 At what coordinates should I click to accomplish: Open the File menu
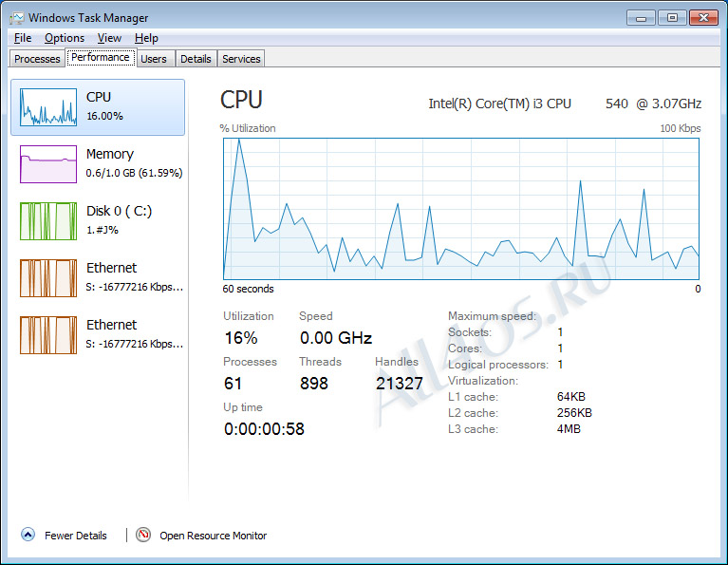tap(23, 38)
